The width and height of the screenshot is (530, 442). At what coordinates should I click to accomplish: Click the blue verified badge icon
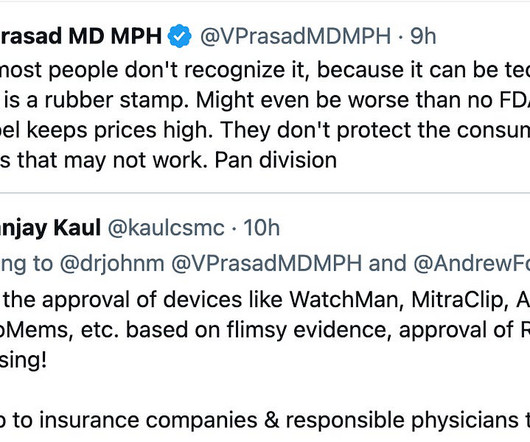point(180,36)
